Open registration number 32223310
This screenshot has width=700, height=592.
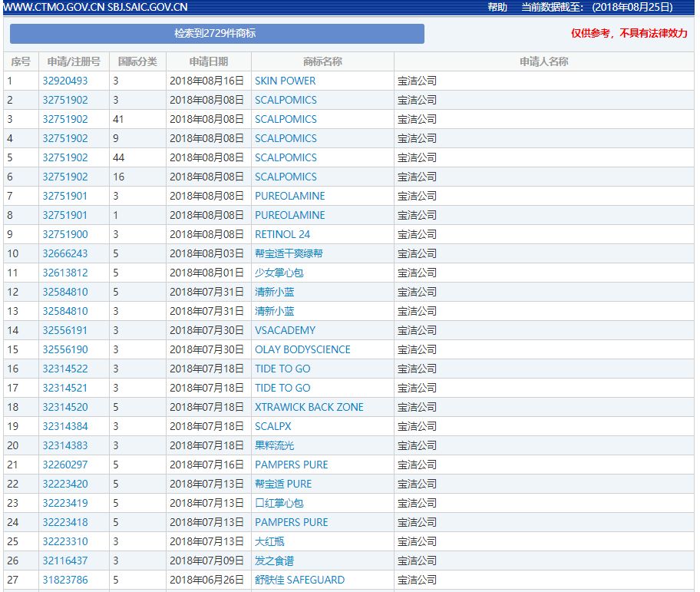tap(65, 541)
